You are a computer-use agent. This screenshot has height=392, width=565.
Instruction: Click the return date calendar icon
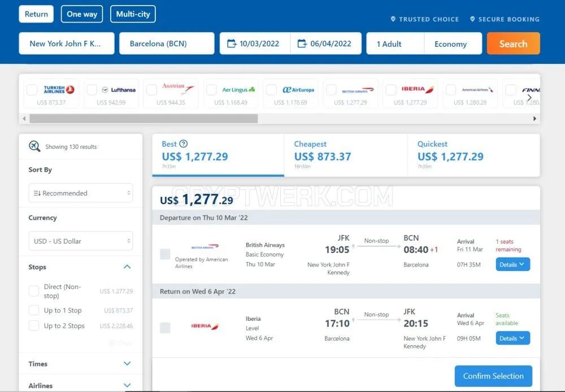point(302,43)
